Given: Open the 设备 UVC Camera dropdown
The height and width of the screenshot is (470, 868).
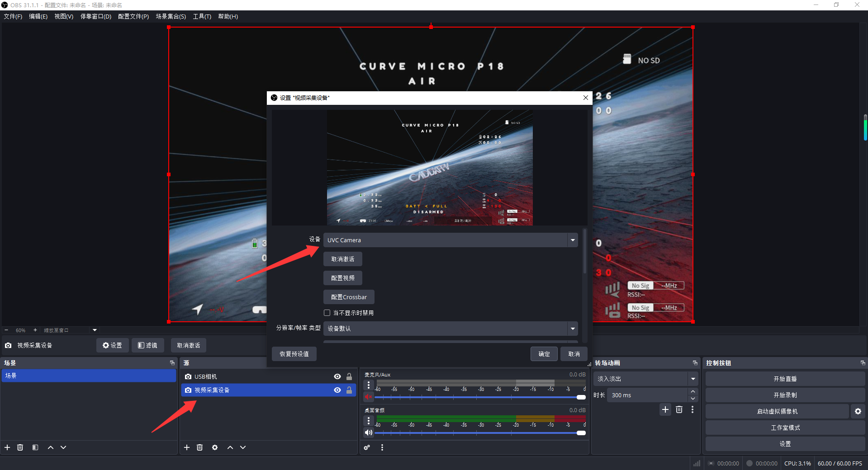Looking at the screenshot, I should (x=451, y=240).
